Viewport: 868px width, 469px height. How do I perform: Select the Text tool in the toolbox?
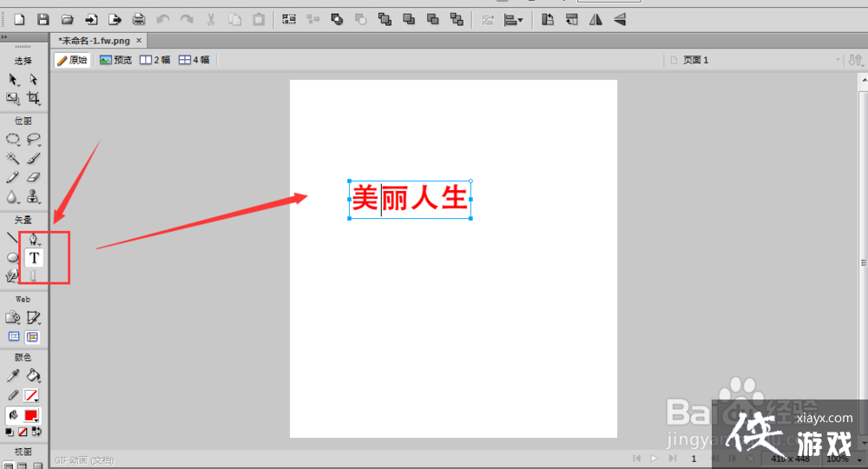(x=34, y=258)
